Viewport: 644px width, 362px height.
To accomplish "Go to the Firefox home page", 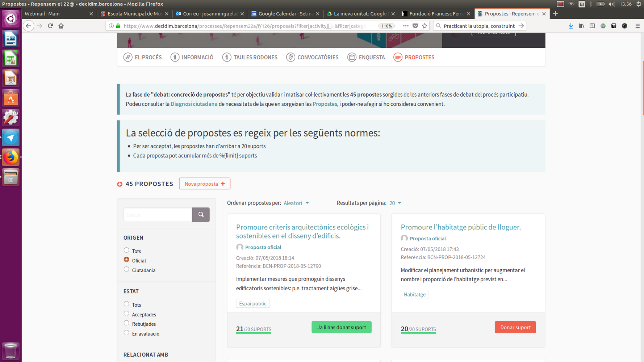I will pos(61,26).
